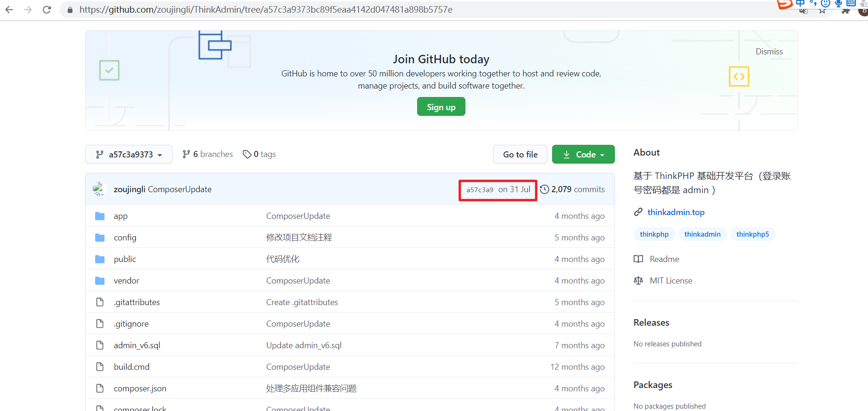868x411 pixels.
Task: Open the Releases heading link
Action: 651,322
